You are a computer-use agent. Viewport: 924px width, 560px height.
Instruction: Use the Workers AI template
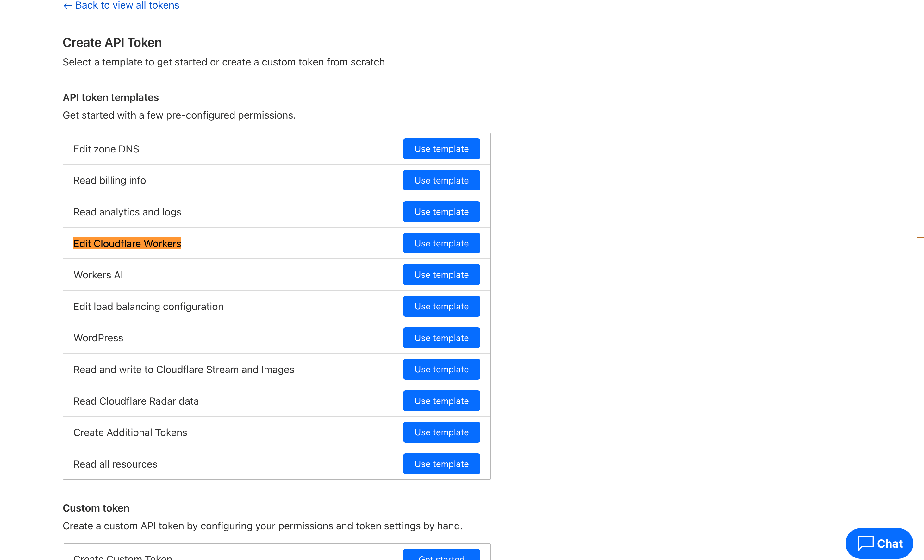point(441,274)
